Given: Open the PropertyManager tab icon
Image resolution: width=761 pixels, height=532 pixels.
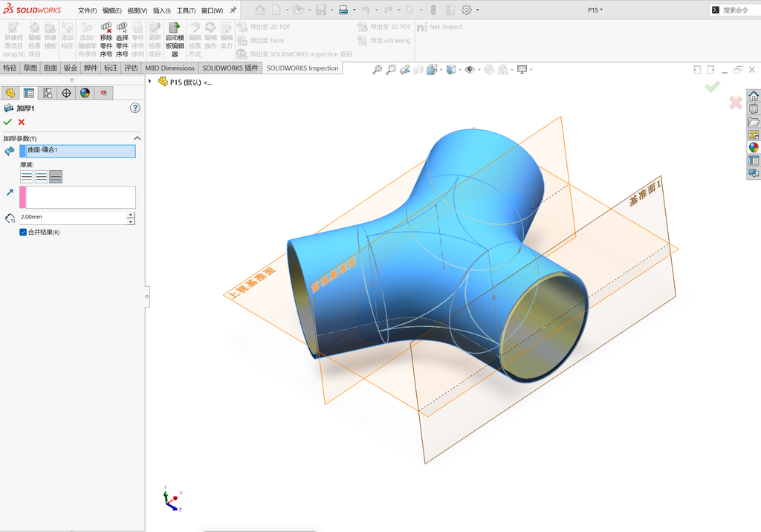Looking at the screenshot, I should click(29, 93).
